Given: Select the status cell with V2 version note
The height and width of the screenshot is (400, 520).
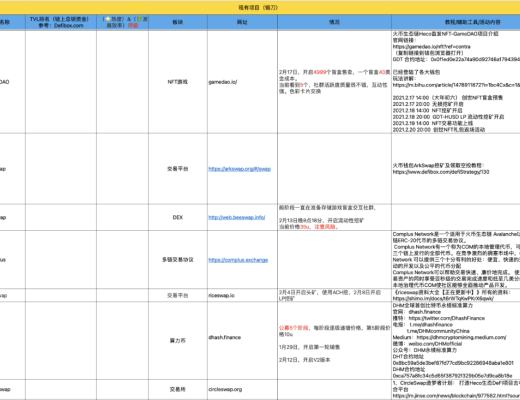Looking at the screenshot, I should pyautogui.click(x=334, y=340).
